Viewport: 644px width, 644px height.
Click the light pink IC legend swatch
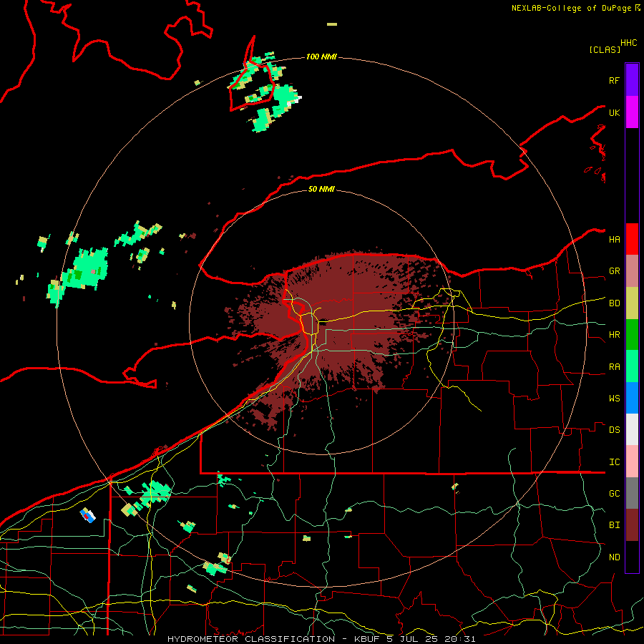pyautogui.click(x=632, y=462)
